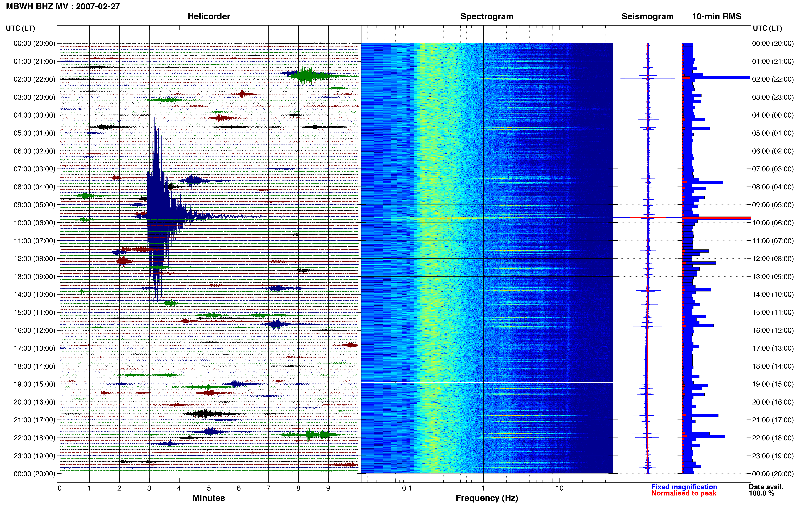Select the Helicorder panel heading
Image resolution: width=812 pixels, height=508 pixels.
pos(209,16)
